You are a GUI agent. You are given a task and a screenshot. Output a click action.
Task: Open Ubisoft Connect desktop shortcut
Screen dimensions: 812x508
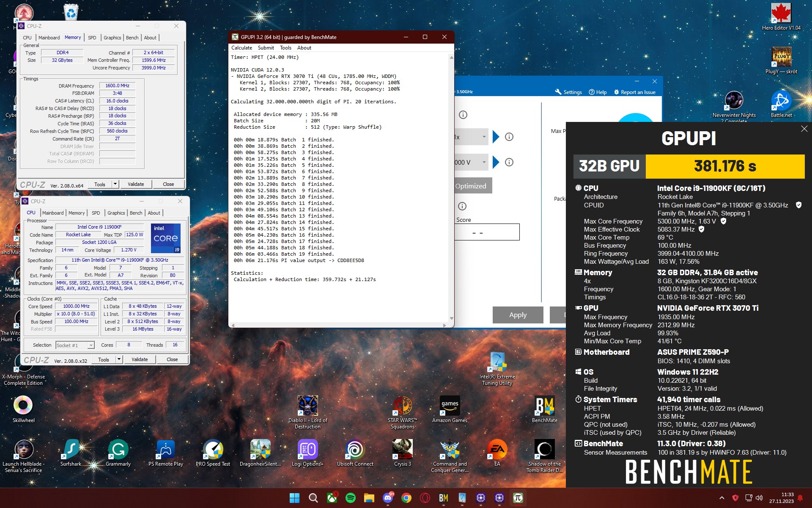pos(355,453)
